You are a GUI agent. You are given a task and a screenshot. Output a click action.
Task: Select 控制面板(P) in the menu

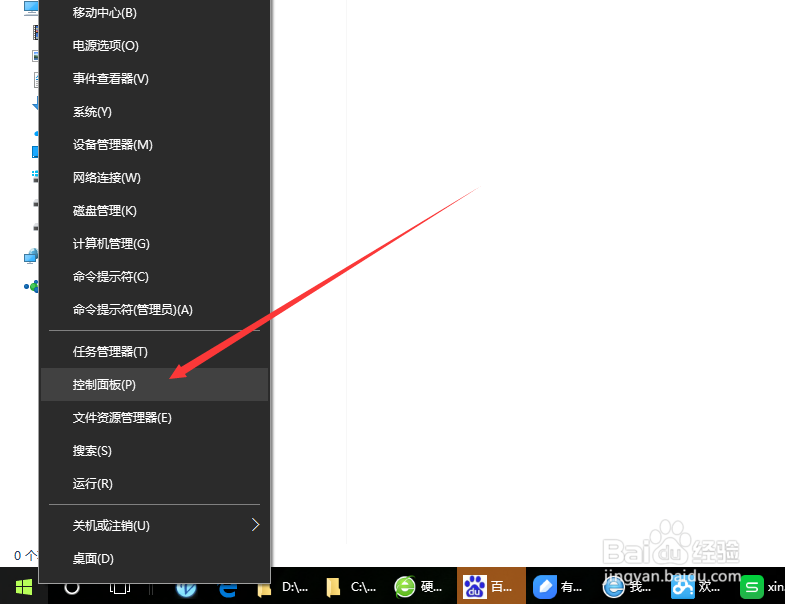coord(154,385)
